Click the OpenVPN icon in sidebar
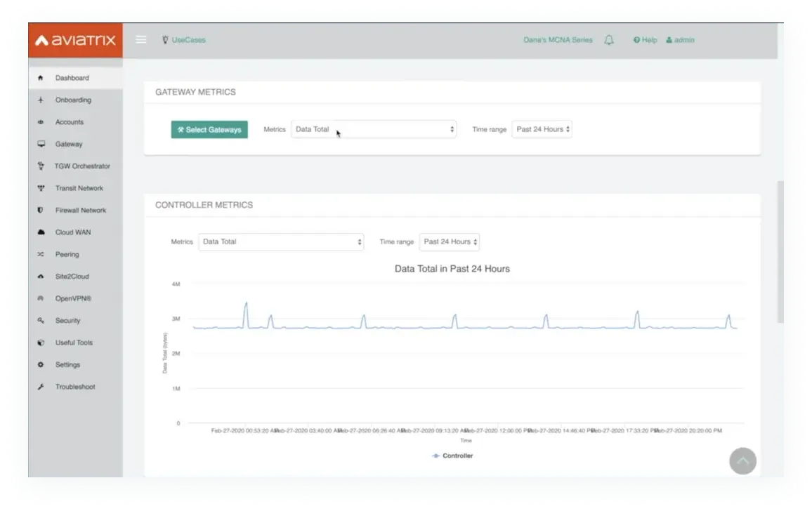This screenshot has height=511, width=812. point(41,299)
